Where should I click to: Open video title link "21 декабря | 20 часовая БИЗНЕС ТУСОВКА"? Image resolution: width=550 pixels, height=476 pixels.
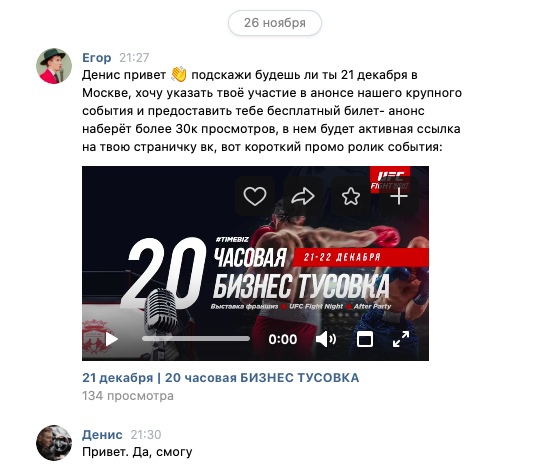click(x=221, y=378)
